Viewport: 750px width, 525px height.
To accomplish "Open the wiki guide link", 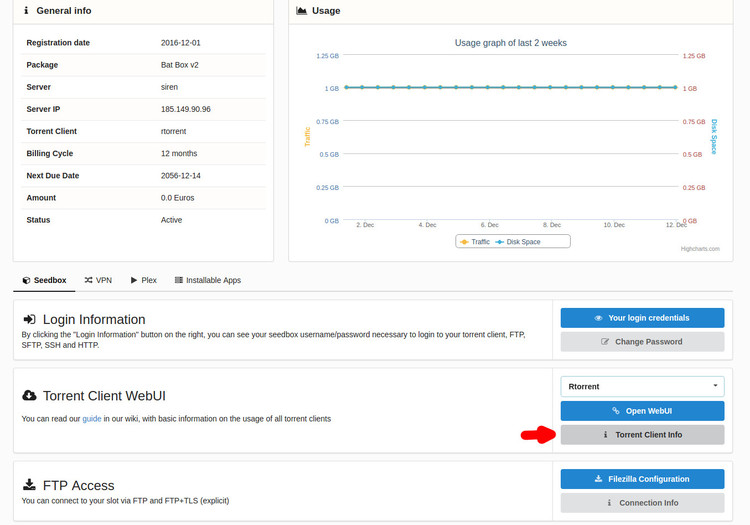I will pos(92,419).
